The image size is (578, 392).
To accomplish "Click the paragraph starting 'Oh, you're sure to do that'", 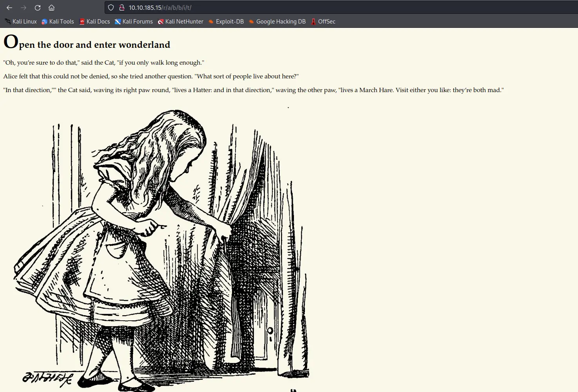I will [103, 63].
